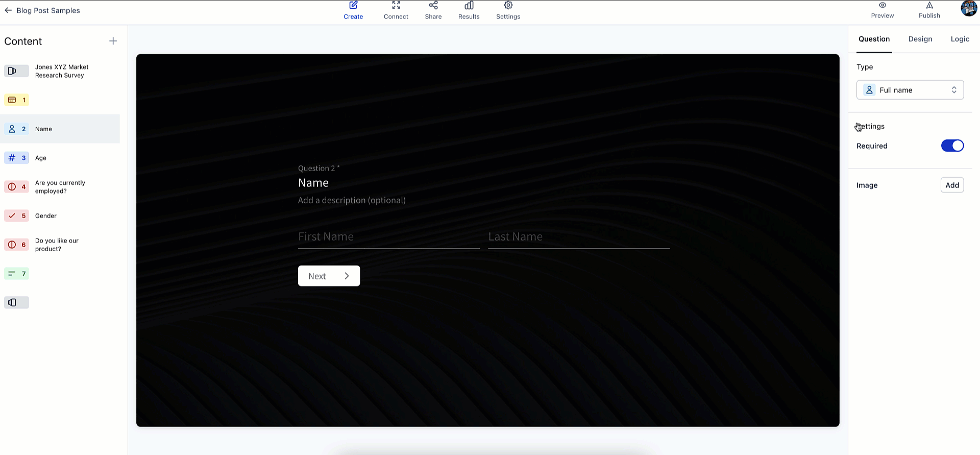Switch to the Logic tab
The image size is (980, 455).
[960, 39]
